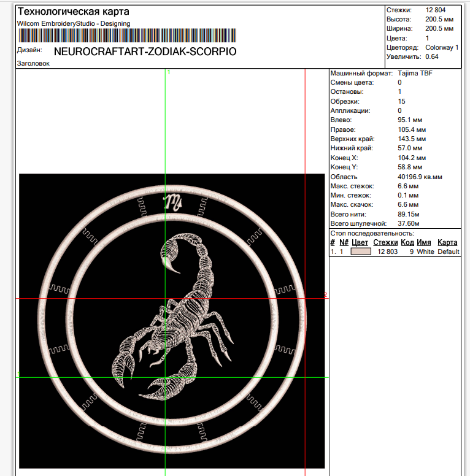Click the green marker 1 above the design
Viewport: 470px width, 476px height.
click(x=168, y=72)
